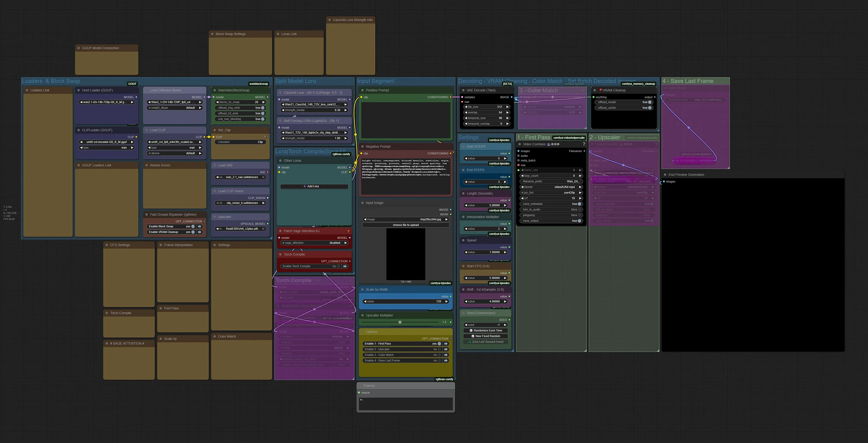Viewport: 868px width, 443px height.
Task: Click Use Last Queued Seed button
Action: 486,342
